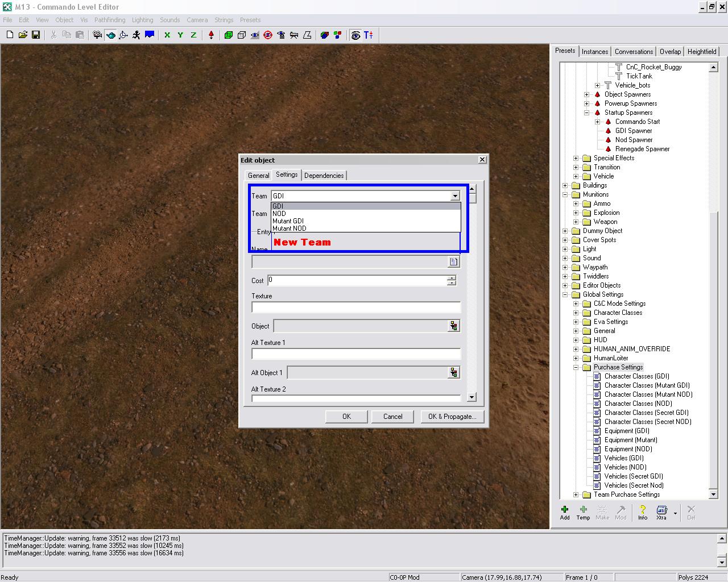This screenshot has height=582, width=728.
Task: Collapse the Purchase Settings tree folder
Action: coord(576,367)
